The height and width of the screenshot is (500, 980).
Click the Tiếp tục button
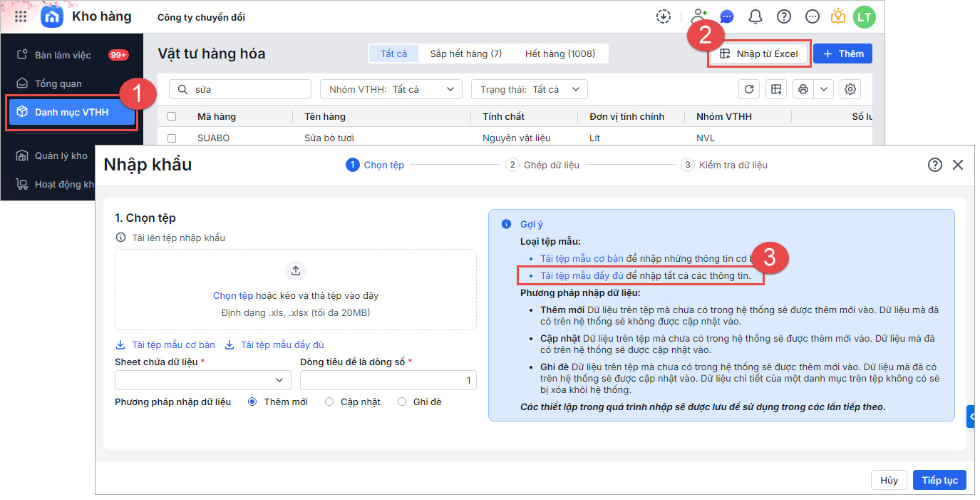[x=939, y=480]
